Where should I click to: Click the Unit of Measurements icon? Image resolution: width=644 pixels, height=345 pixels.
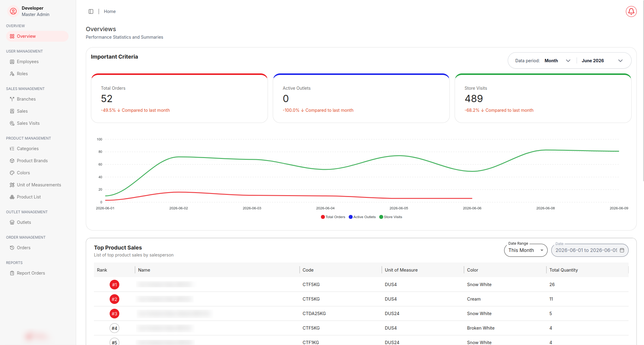12,185
